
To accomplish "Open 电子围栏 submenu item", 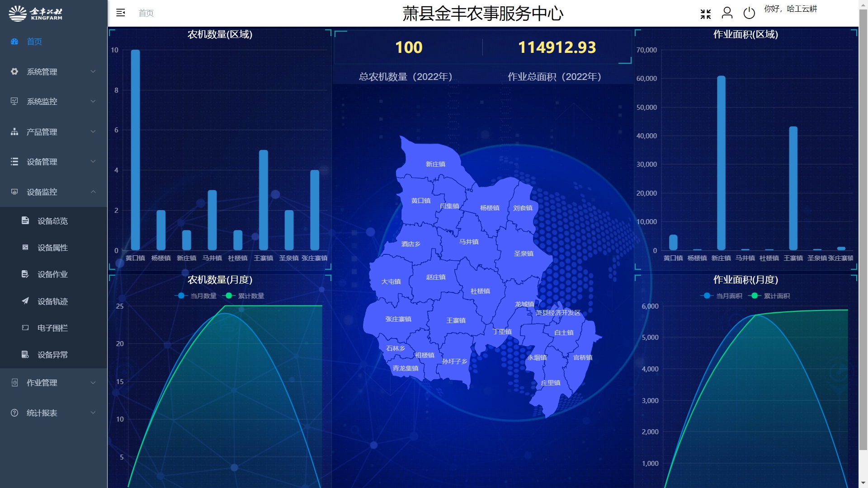I will click(54, 328).
